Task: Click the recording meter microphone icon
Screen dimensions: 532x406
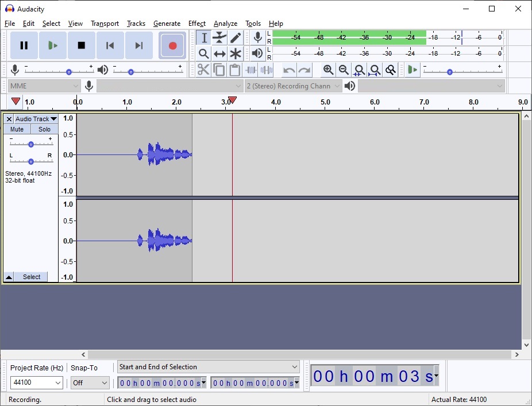Action: (258, 38)
